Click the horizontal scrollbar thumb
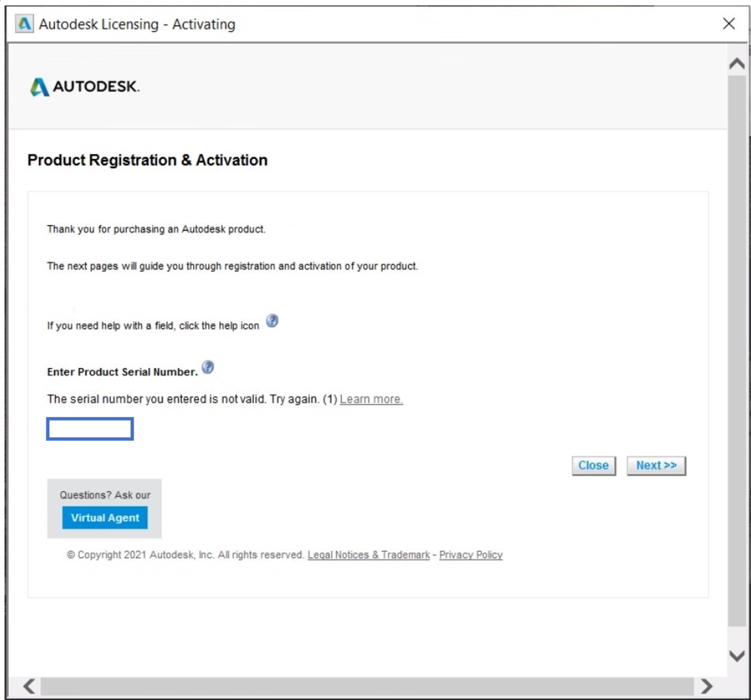751x700 pixels. coord(367,686)
